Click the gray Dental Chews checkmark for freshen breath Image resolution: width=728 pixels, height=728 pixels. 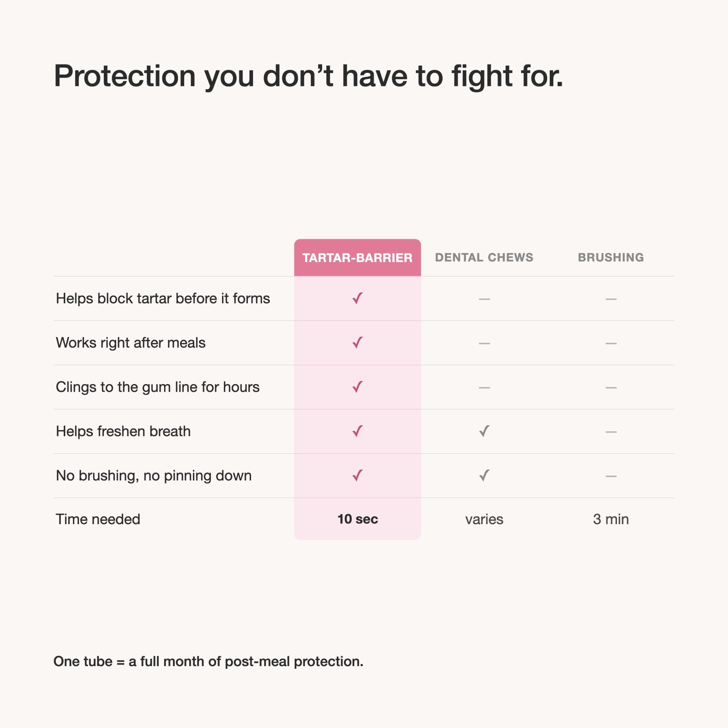click(484, 431)
